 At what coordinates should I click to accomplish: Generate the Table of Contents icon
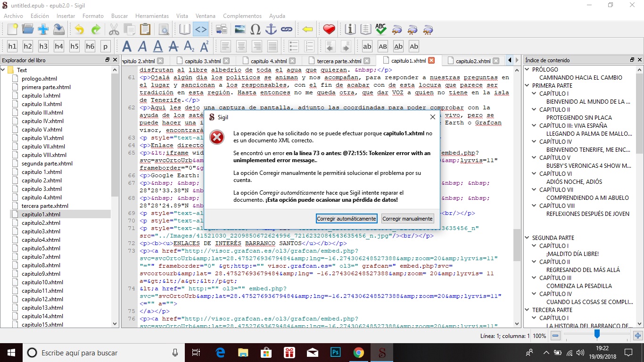point(365,29)
